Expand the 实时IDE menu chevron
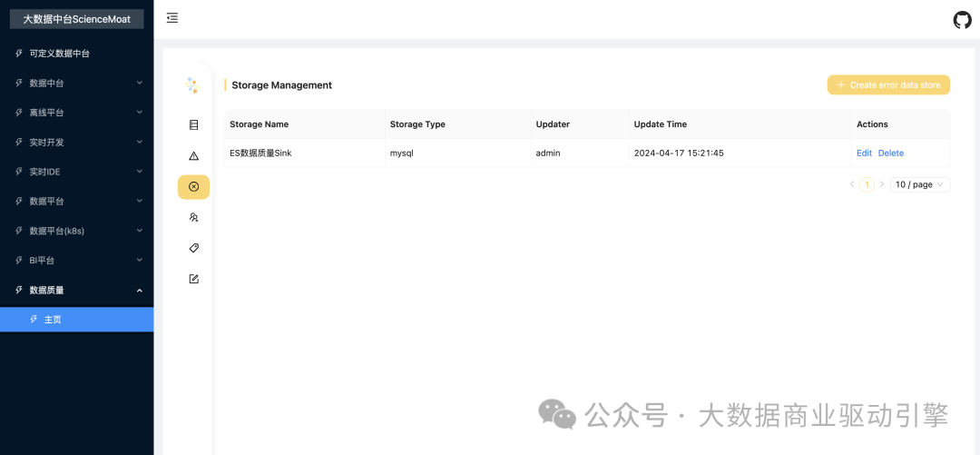The image size is (980, 455). 140,171
